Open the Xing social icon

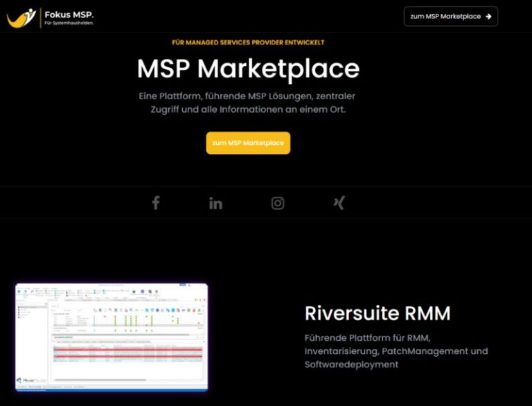click(339, 203)
